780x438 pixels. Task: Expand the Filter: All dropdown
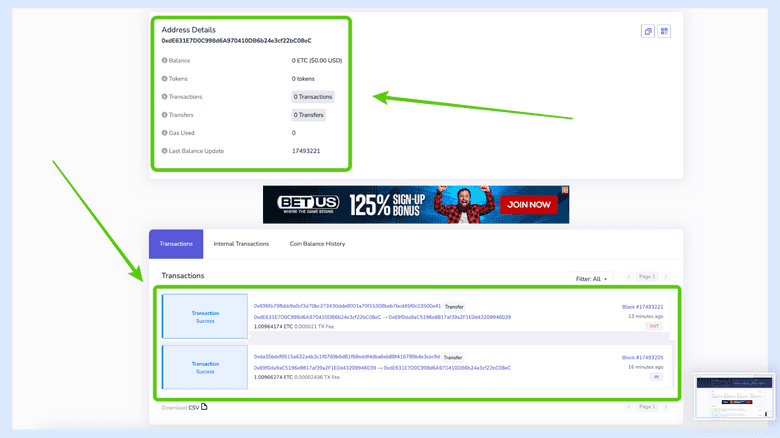(x=590, y=279)
